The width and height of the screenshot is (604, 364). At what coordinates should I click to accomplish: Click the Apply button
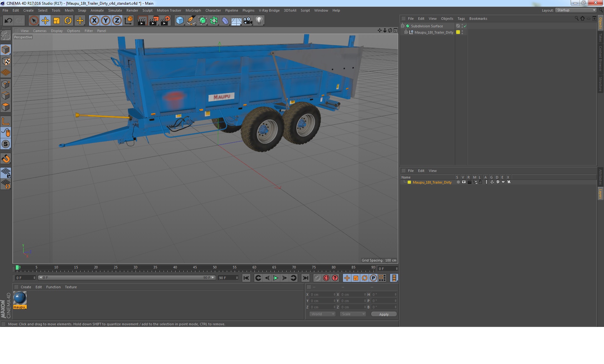pos(383,314)
